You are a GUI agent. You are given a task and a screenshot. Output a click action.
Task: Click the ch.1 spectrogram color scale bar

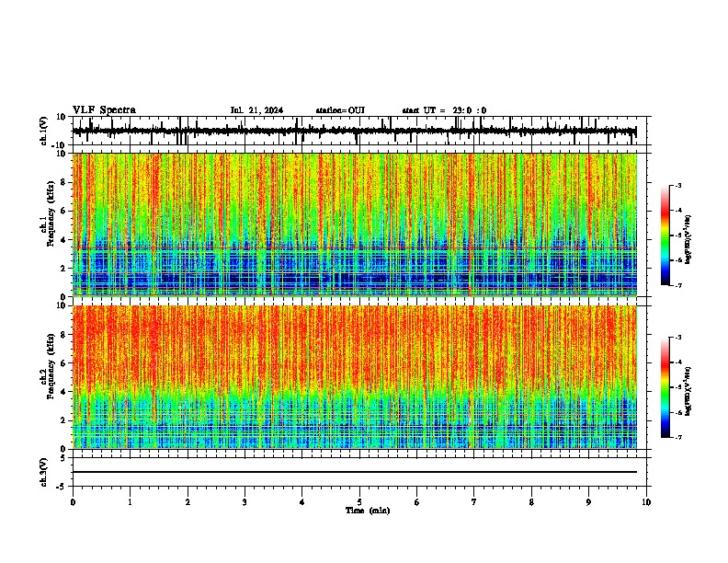tap(665, 236)
